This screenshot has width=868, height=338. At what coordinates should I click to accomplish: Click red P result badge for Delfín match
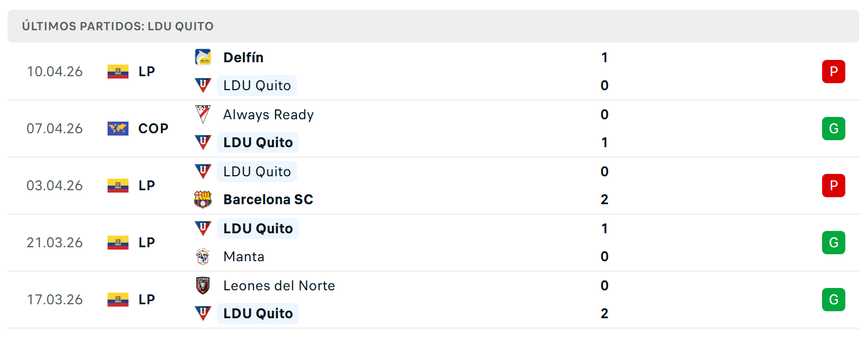point(833,72)
